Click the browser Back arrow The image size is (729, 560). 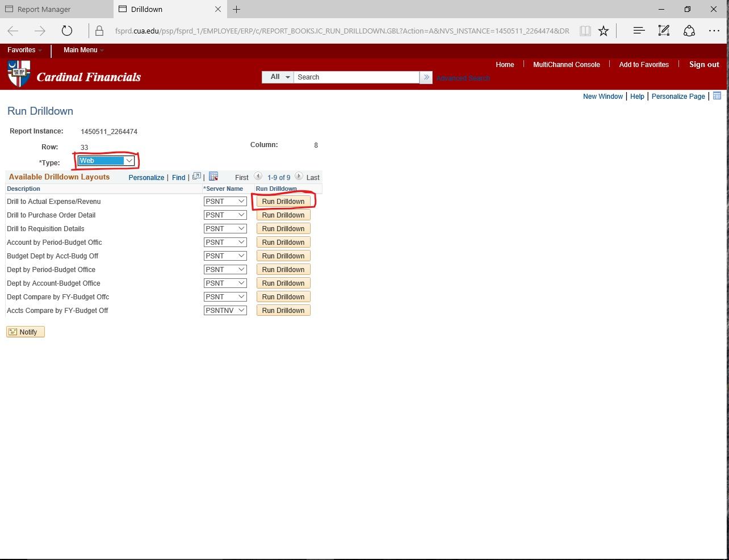[x=13, y=31]
